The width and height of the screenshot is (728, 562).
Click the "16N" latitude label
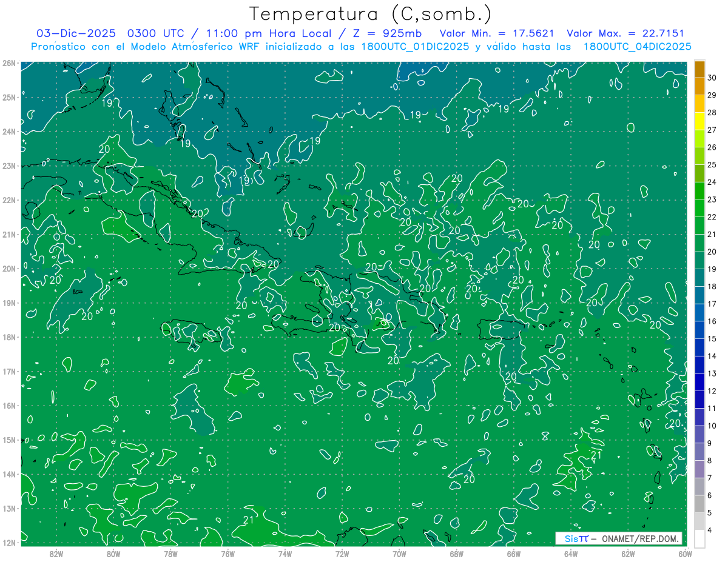[x=9, y=406]
